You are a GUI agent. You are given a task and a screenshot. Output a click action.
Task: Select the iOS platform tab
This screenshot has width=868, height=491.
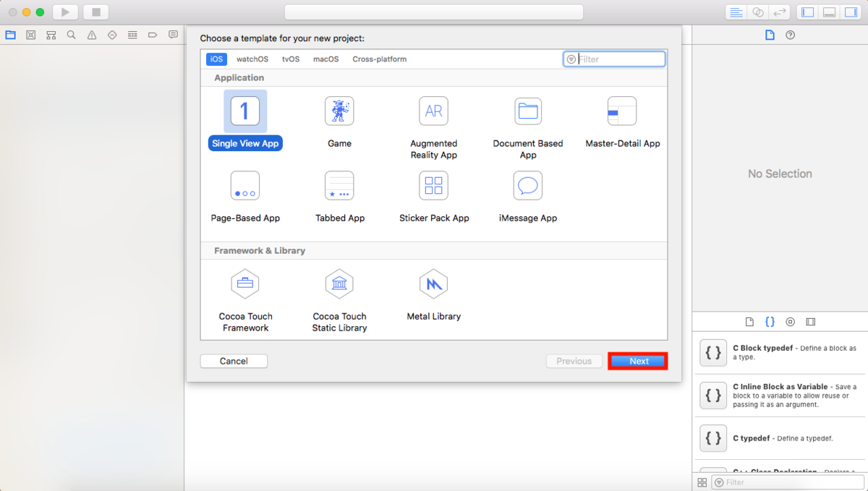click(x=216, y=59)
